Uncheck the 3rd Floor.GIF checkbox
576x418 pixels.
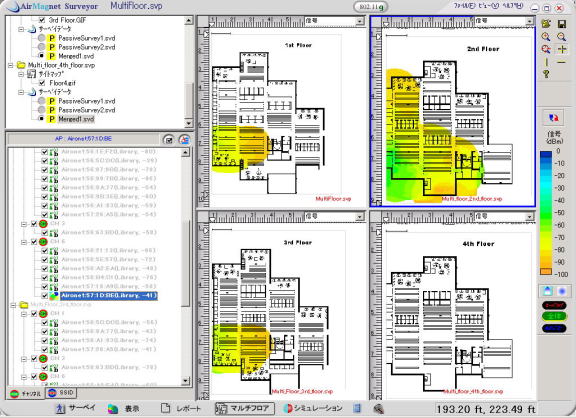(x=42, y=20)
